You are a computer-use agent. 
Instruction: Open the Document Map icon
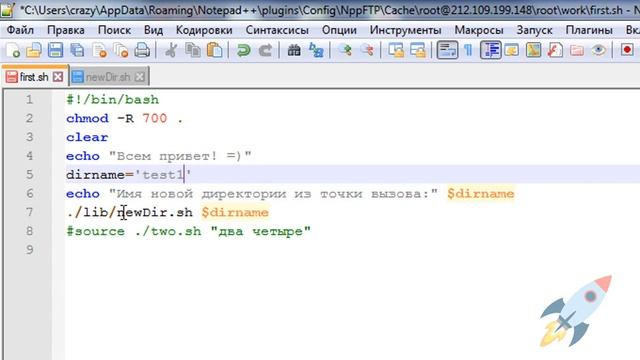533,51
